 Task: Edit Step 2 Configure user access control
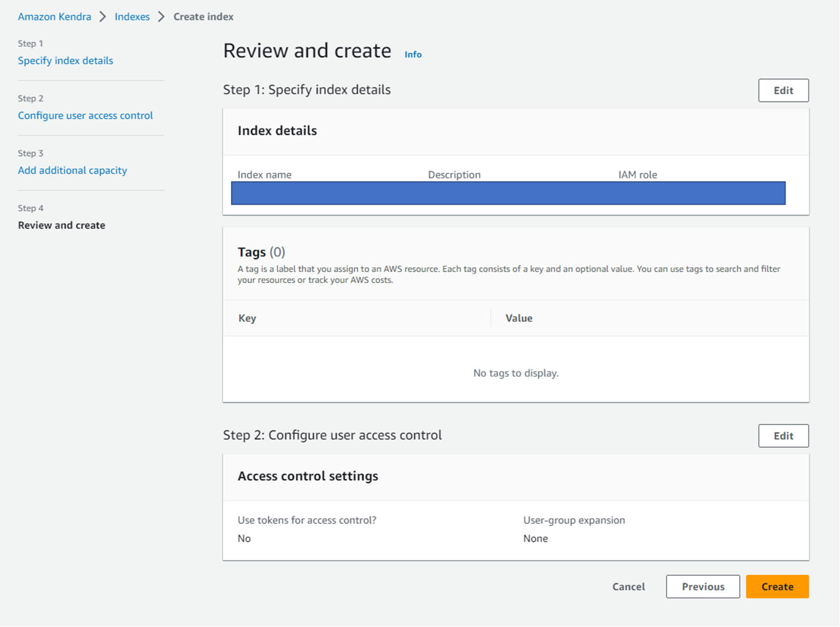(x=783, y=436)
